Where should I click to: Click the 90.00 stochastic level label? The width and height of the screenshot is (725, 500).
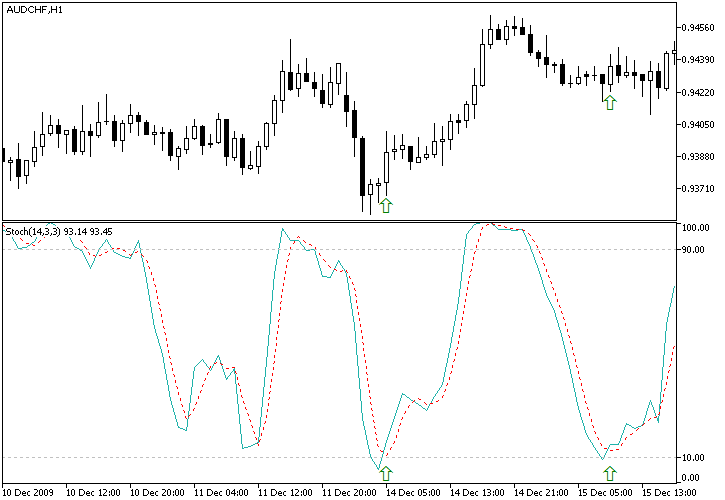click(x=694, y=249)
